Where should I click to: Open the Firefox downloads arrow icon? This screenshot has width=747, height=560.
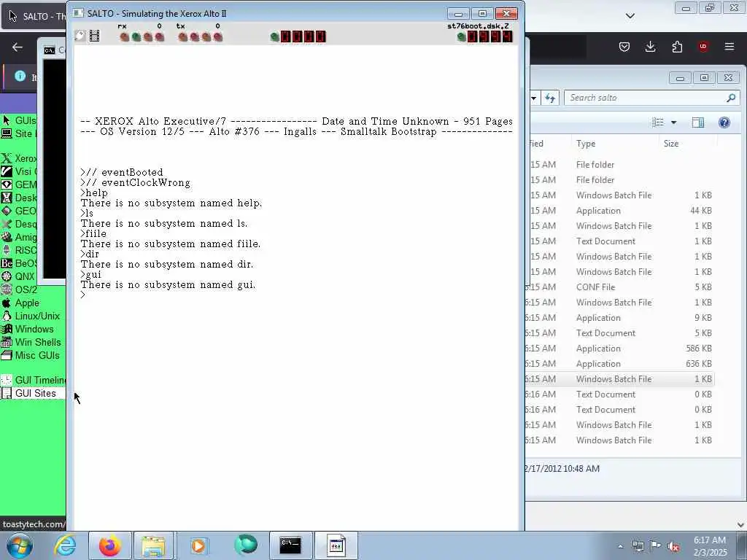650,47
